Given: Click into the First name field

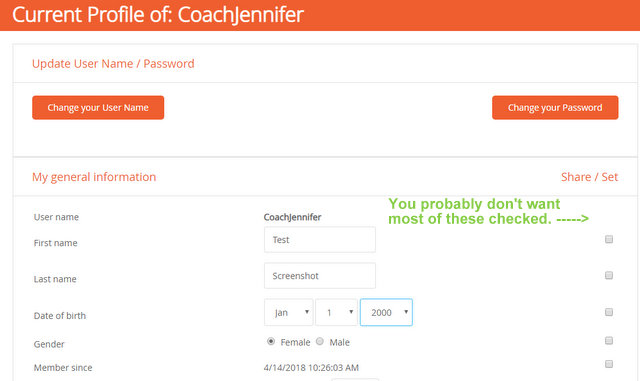Looking at the screenshot, I should click(x=320, y=240).
